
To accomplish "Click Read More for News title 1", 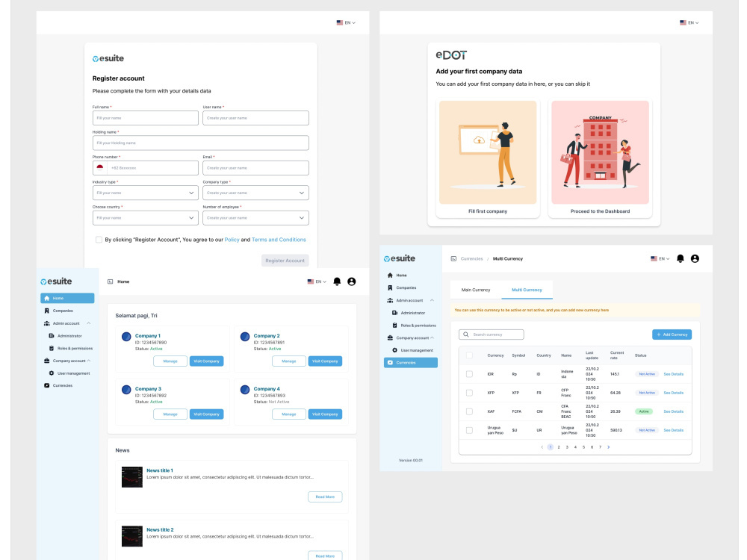I will click(325, 497).
